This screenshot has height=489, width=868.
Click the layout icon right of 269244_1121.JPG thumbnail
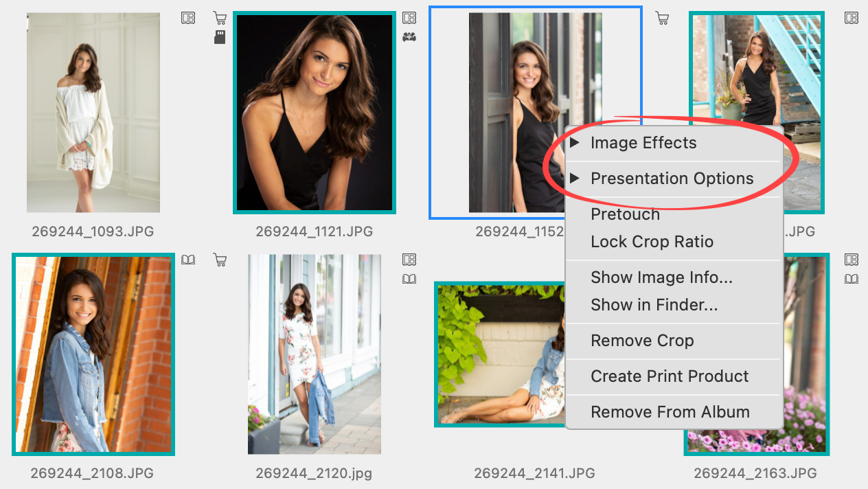[409, 18]
